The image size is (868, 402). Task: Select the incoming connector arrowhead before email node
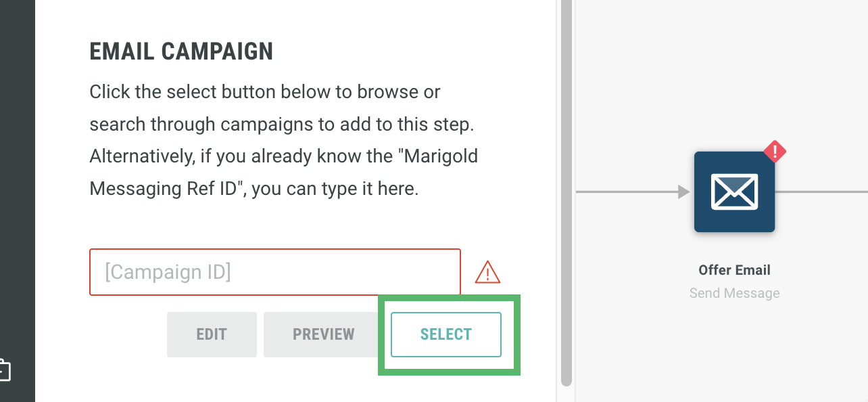click(683, 192)
